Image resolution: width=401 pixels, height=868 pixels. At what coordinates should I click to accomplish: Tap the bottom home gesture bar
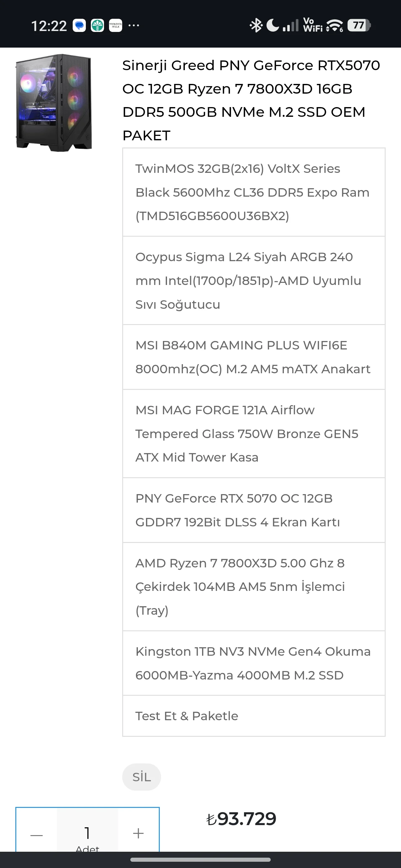tap(200, 860)
